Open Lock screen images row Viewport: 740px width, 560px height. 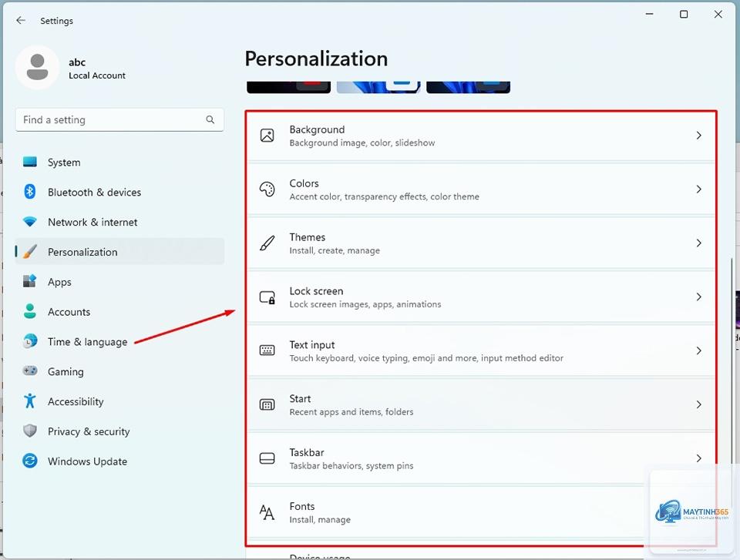(481, 297)
